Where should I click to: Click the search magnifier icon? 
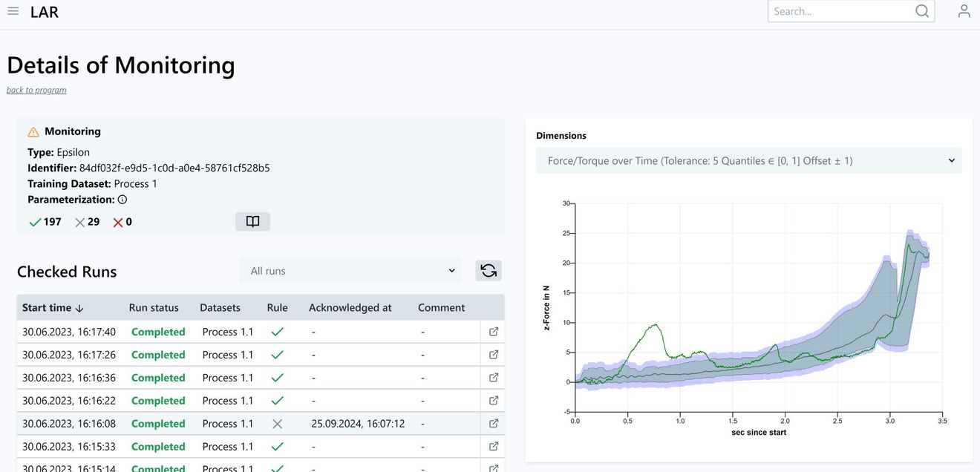[x=922, y=11]
